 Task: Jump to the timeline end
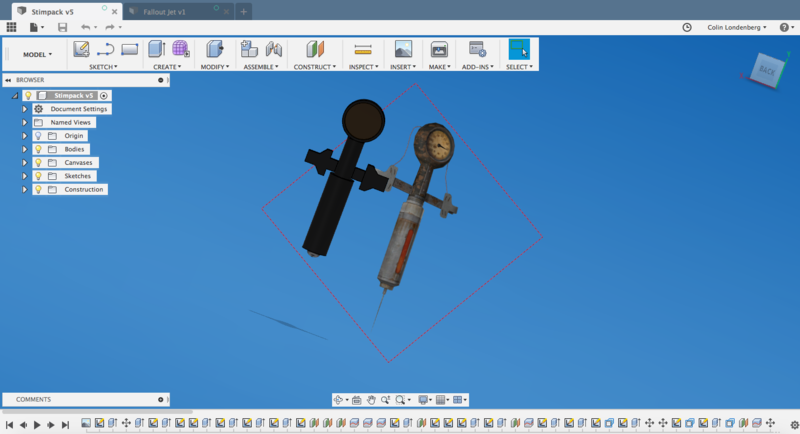pos(65,424)
